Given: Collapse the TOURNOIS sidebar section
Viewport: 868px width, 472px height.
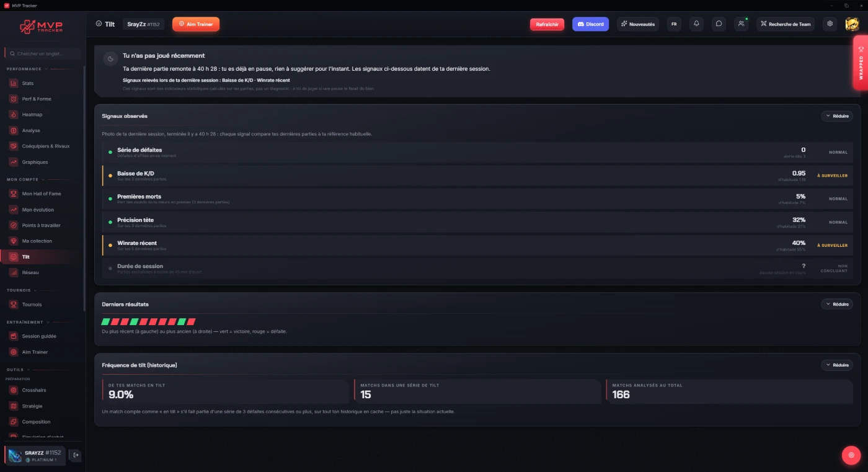Looking at the screenshot, I should pos(21,290).
